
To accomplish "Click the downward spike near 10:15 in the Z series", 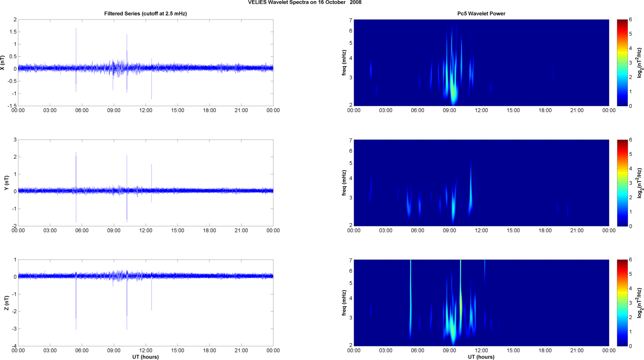I will (x=127, y=302).
